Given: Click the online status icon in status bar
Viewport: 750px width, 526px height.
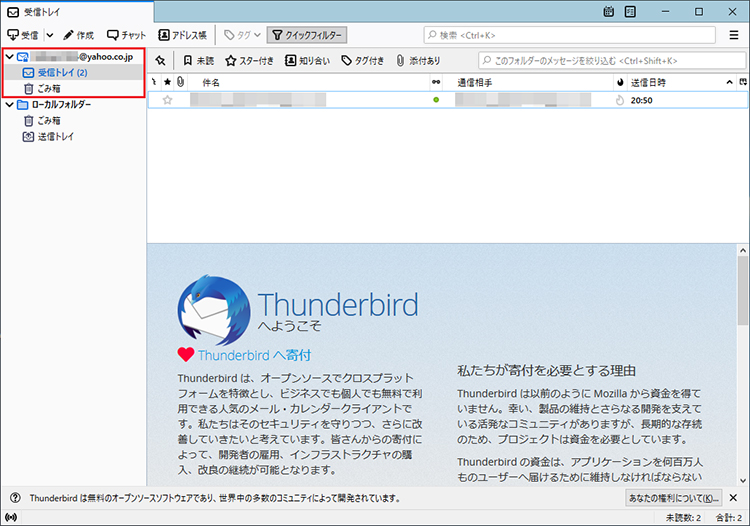Looking at the screenshot, I should 11,517.
